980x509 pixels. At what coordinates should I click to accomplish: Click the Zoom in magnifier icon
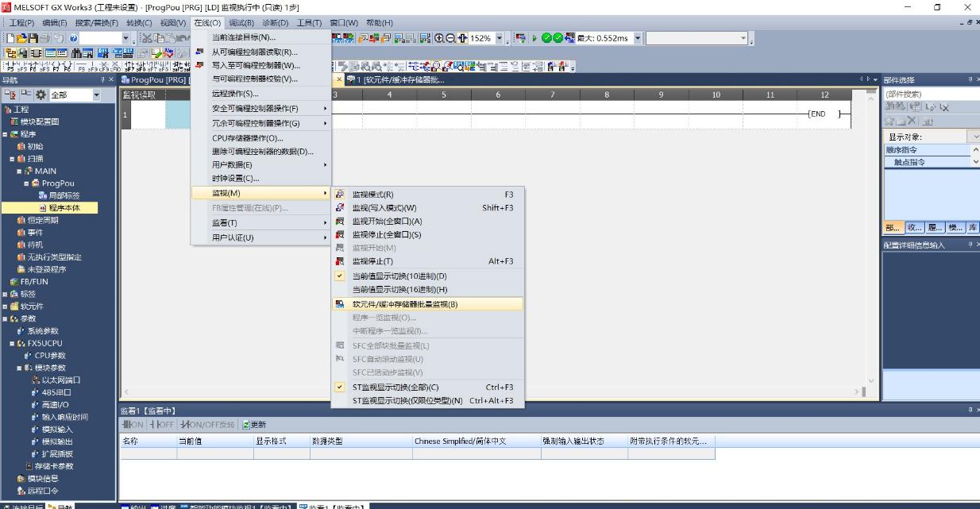(x=438, y=38)
